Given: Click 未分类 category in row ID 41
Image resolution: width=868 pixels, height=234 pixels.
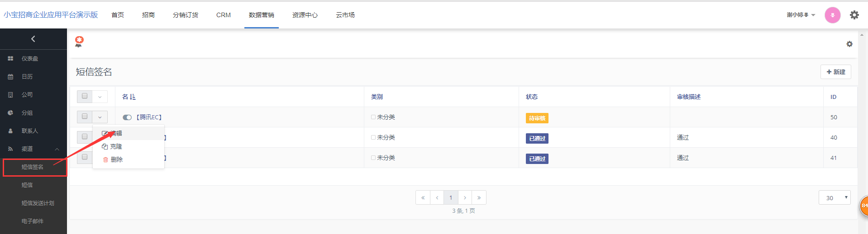Looking at the screenshot, I should coord(386,158).
